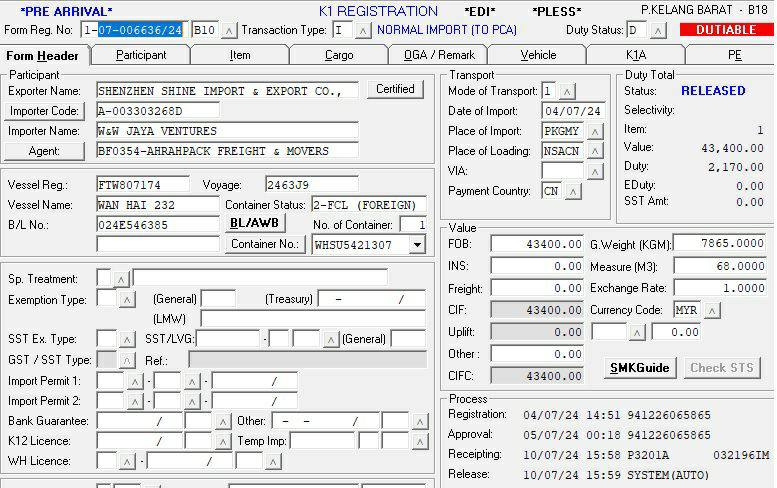Open lookup arrow for Sp. Treatment

[x=121, y=278]
